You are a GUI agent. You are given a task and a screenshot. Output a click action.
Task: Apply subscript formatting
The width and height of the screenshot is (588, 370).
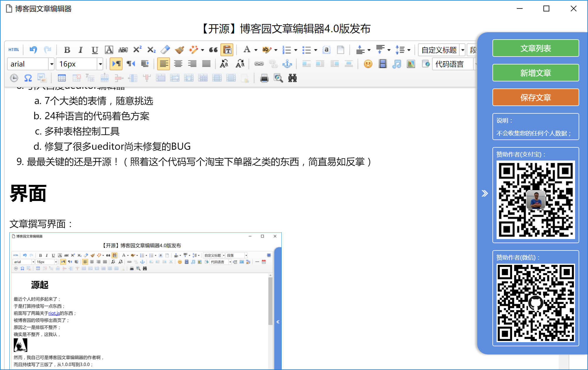(x=151, y=50)
